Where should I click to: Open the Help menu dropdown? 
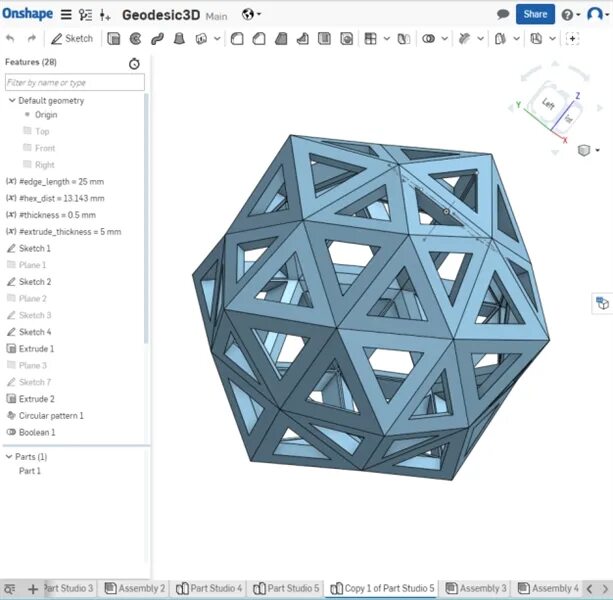tap(570, 15)
